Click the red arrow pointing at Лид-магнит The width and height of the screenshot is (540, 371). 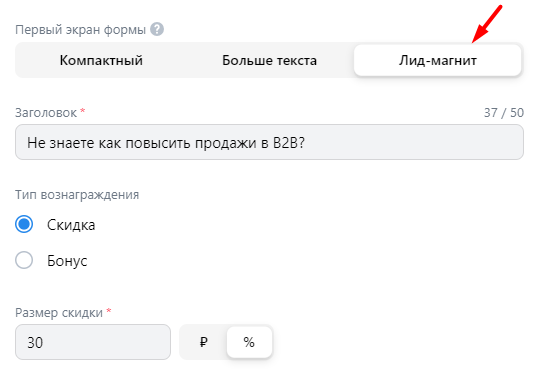coord(487,24)
